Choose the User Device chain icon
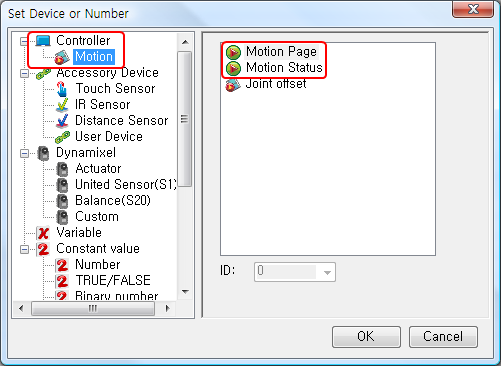Screen dimensions: 501x366 62,137
